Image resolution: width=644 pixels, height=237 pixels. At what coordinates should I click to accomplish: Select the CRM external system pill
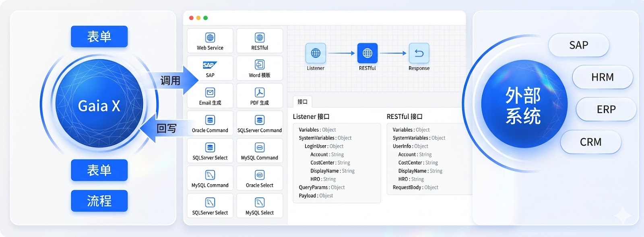click(x=590, y=142)
